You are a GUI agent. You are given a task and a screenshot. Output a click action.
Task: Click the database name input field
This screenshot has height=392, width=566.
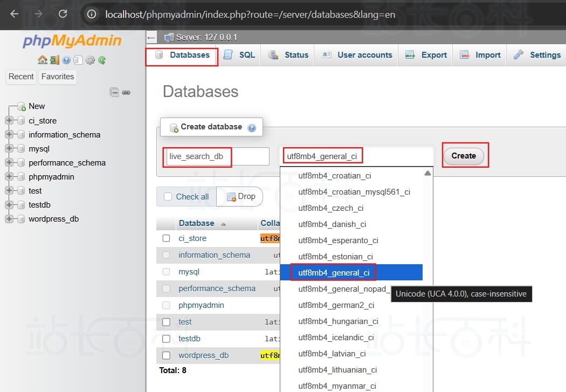218,156
